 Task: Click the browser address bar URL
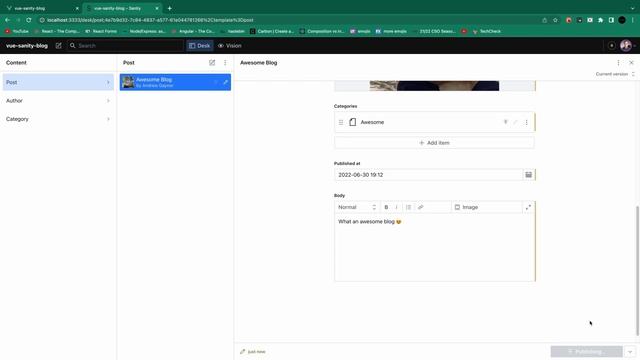click(x=150, y=20)
